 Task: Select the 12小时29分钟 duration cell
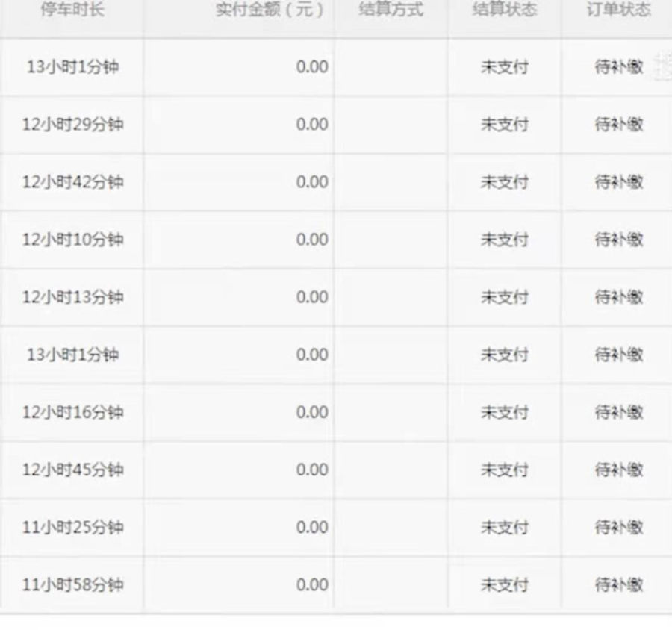pos(72,125)
